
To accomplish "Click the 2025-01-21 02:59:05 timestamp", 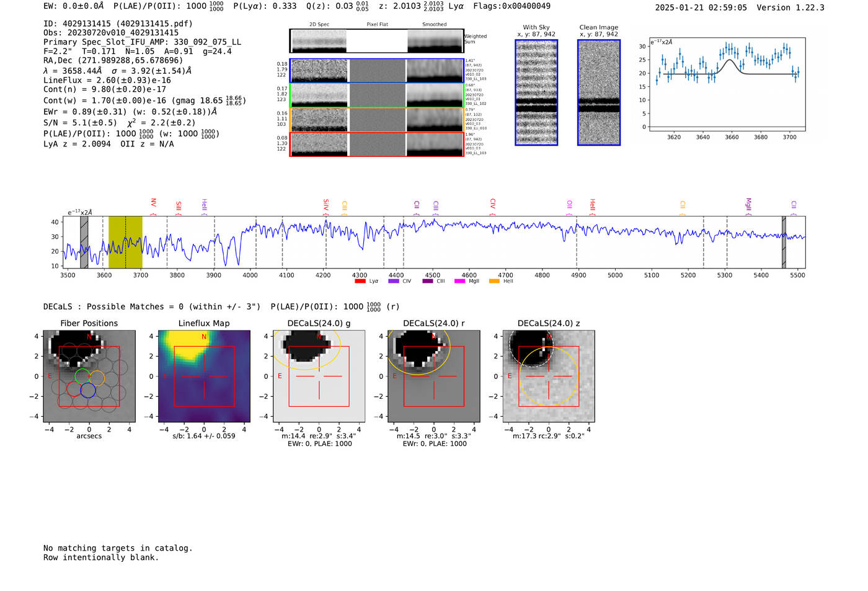I will tap(701, 7).
